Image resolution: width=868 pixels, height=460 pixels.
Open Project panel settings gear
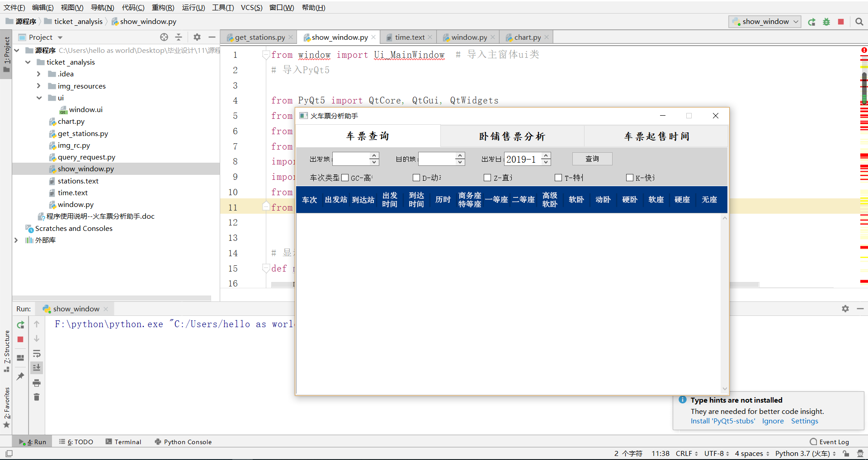197,37
